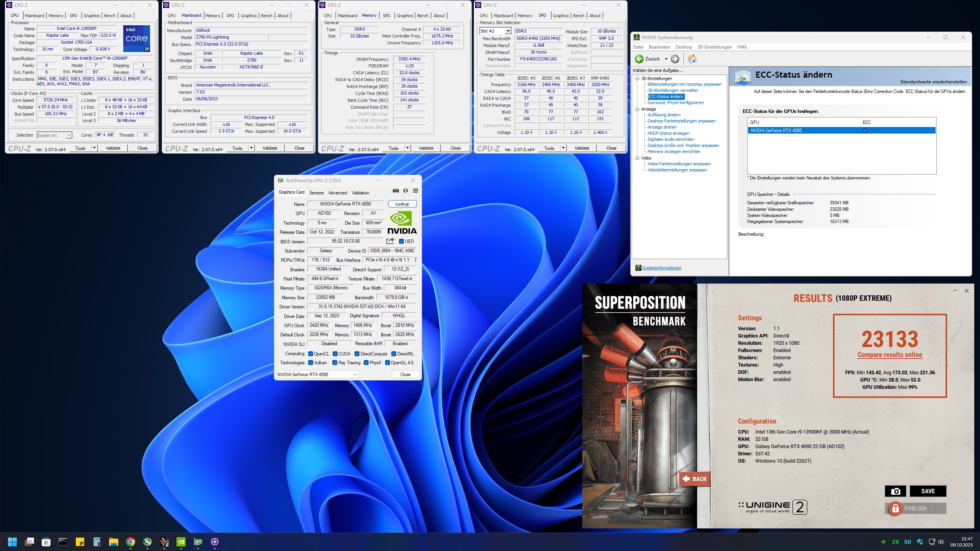Click the BACK button in Superposition
The height and width of the screenshot is (551, 980).
tap(694, 479)
